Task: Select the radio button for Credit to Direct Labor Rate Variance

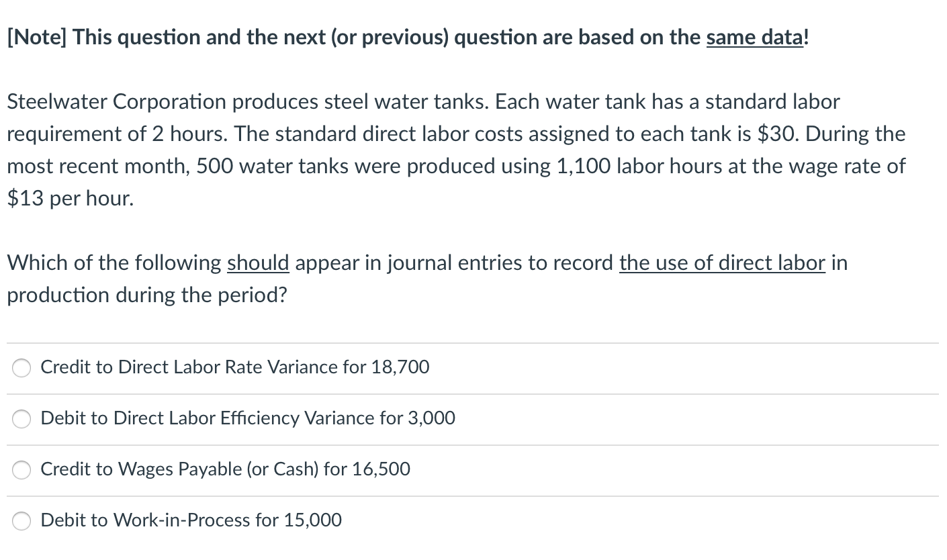Action: tap(21, 367)
